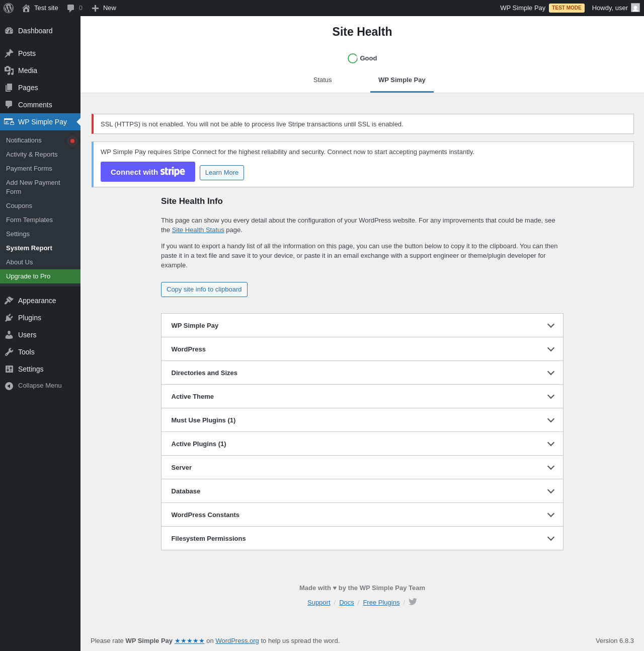The image size is (644, 651).
Task: Open the Support footer link
Action: 319,603
